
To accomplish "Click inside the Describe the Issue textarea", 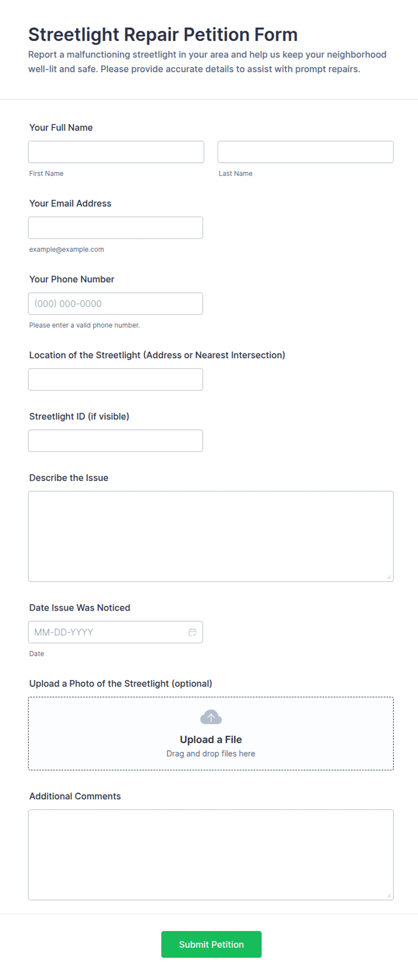I will 211,536.
